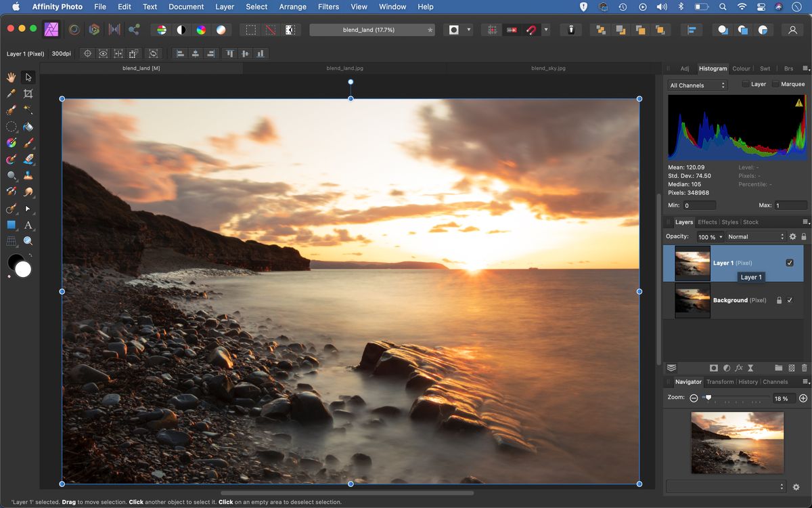Hide Layer 1 visibility checkbox
Image resolution: width=812 pixels, height=508 pixels.
pos(789,263)
